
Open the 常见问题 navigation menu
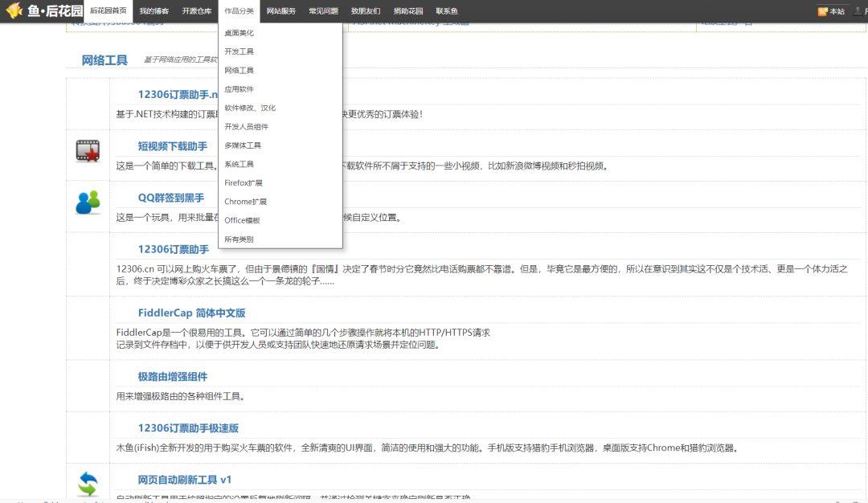(323, 11)
